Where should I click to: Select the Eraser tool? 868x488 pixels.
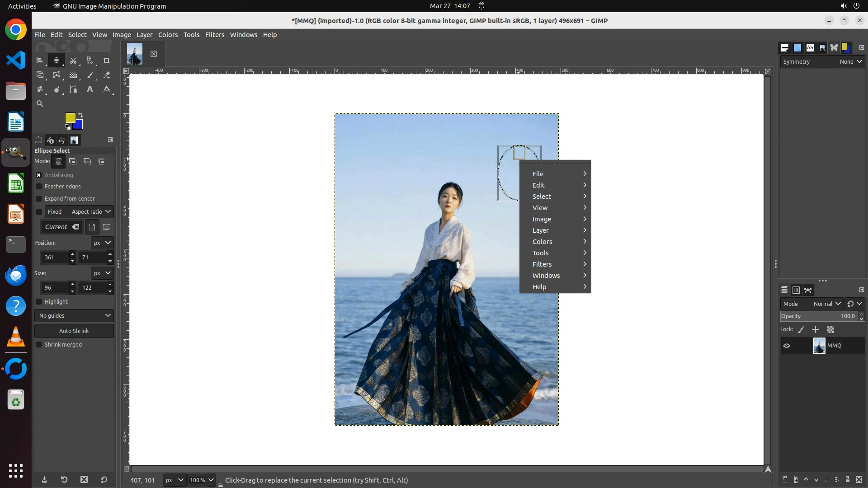[x=107, y=75]
